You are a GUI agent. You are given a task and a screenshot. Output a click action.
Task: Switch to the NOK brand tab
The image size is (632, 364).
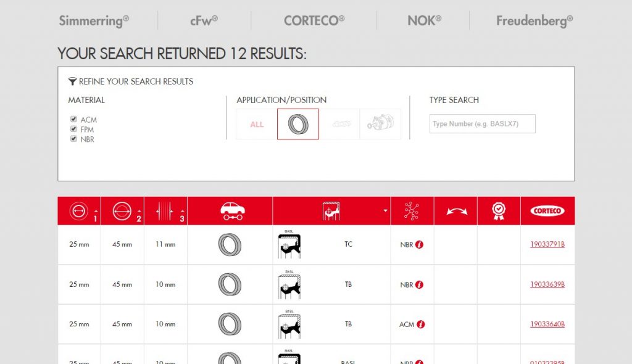click(425, 20)
